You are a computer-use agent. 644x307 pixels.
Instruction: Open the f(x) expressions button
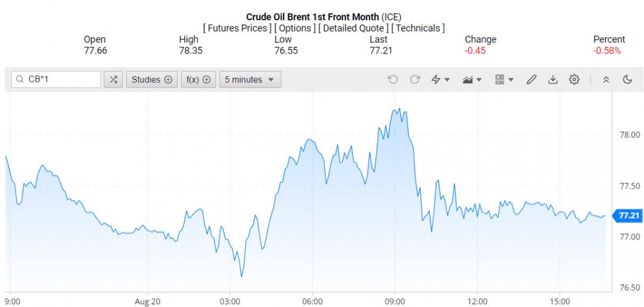tap(198, 79)
